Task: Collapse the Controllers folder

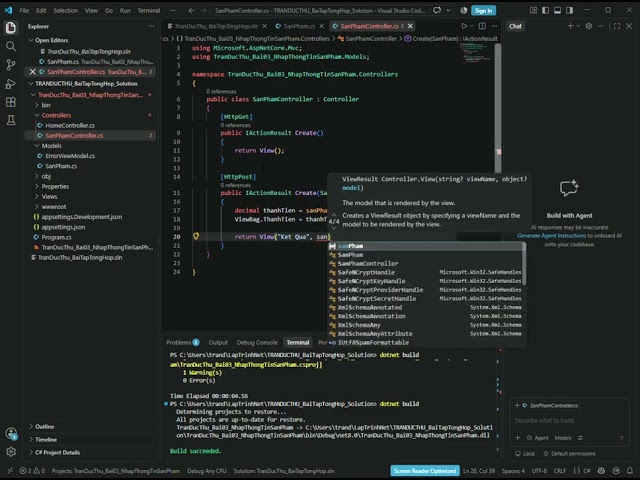Action: point(56,115)
